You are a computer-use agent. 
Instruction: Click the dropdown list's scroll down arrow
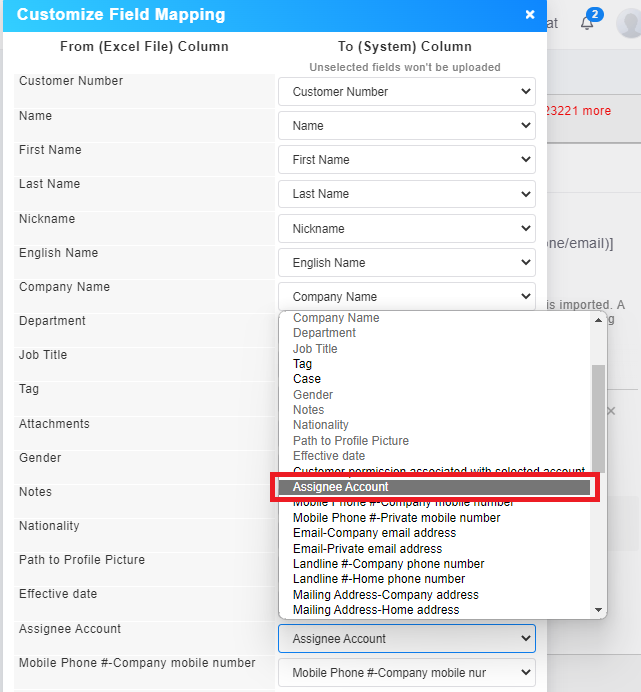599,610
